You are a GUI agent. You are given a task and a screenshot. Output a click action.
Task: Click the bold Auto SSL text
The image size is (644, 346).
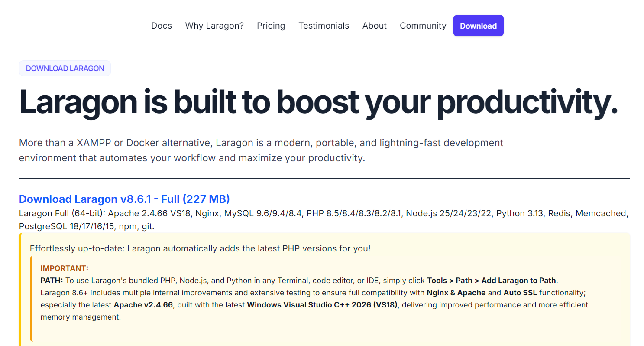520,293
